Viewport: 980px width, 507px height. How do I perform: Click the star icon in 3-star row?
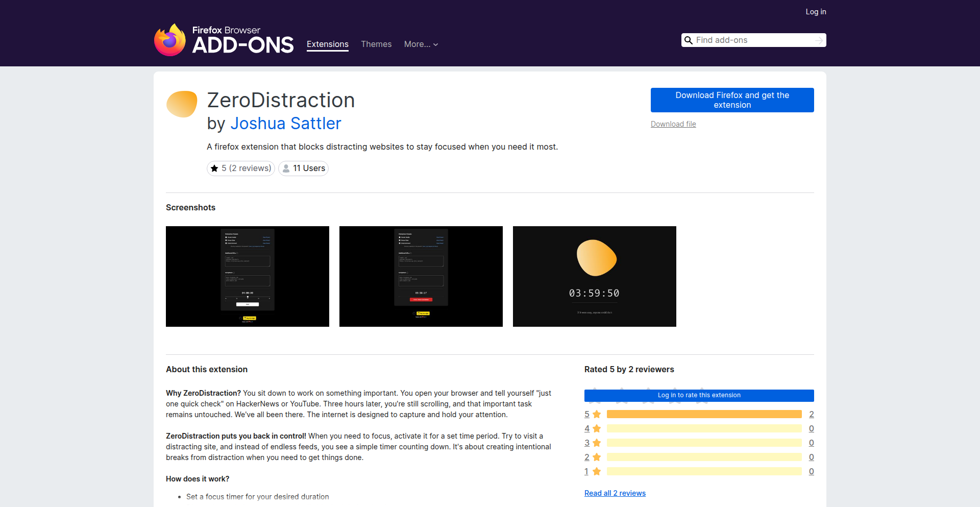(597, 443)
